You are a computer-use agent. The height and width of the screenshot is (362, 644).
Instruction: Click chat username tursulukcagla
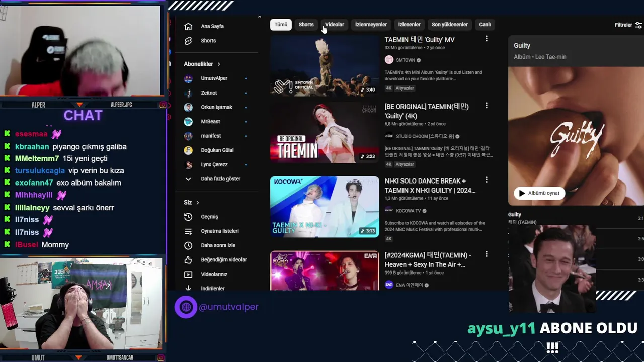40,171
